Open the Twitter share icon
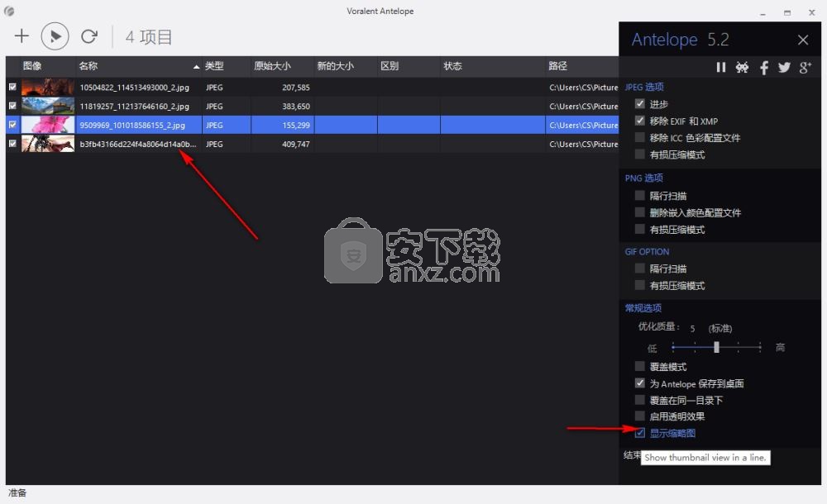Viewport: 827px width, 504px height. (784, 68)
